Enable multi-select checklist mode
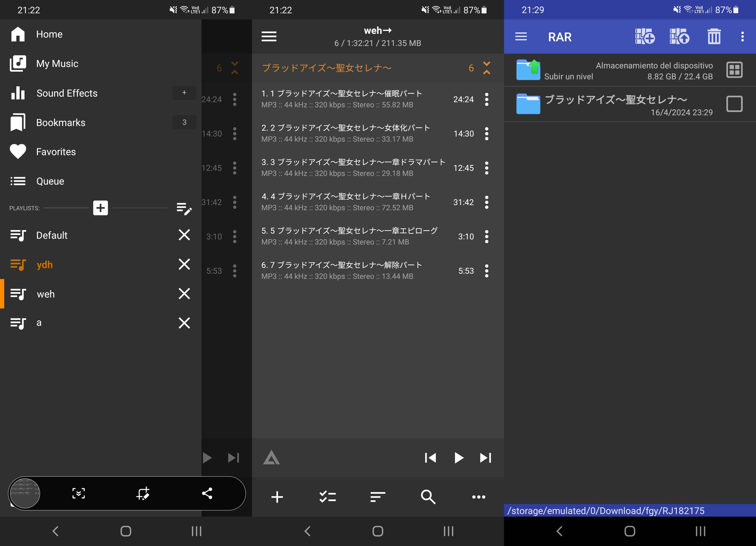The height and width of the screenshot is (546, 756). coord(328,497)
